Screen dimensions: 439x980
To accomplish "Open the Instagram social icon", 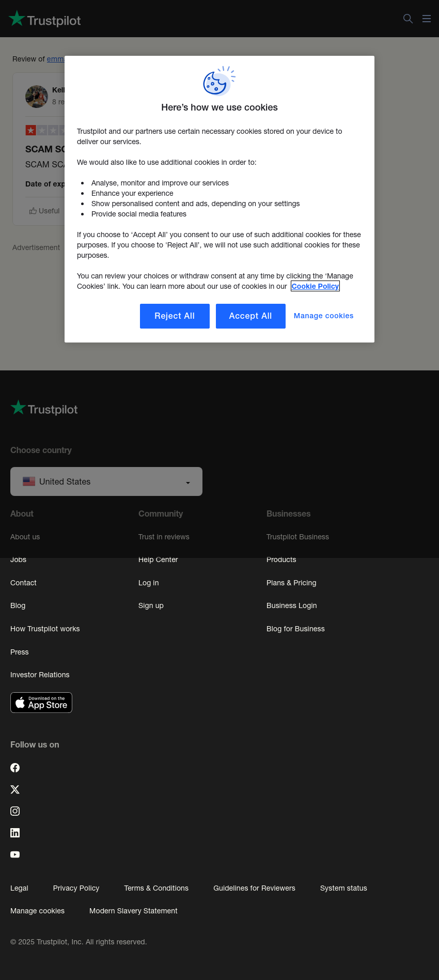I will (15, 811).
